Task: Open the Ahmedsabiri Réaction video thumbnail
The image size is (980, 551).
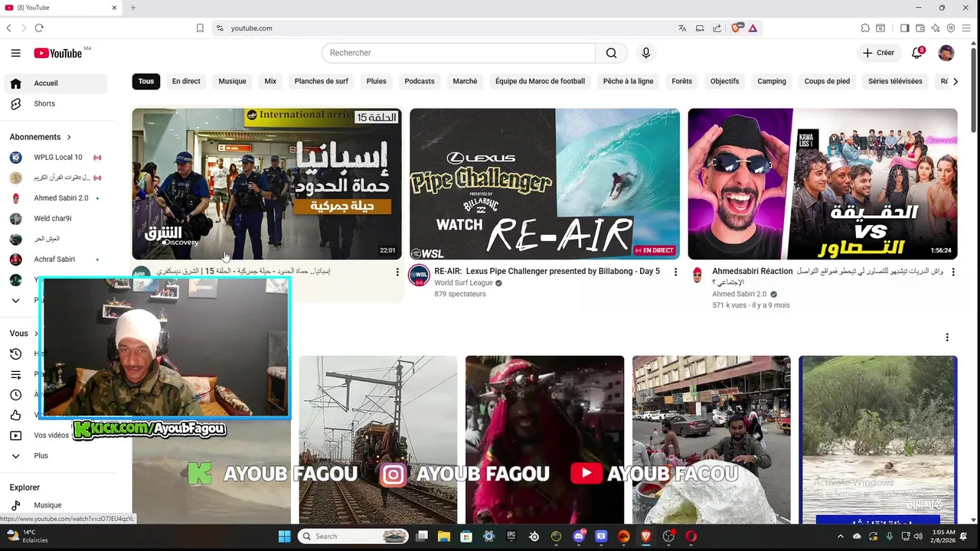Action: 822,184
